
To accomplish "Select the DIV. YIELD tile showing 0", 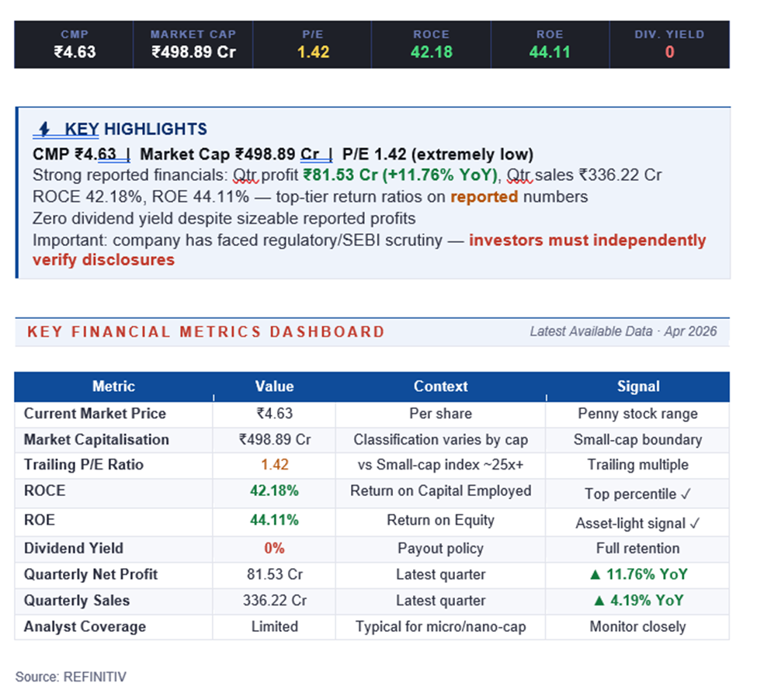I will pos(669,44).
